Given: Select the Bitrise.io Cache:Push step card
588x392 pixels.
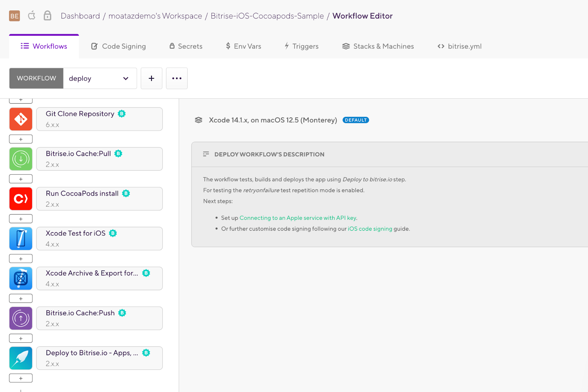Looking at the screenshot, I should 100,318.
